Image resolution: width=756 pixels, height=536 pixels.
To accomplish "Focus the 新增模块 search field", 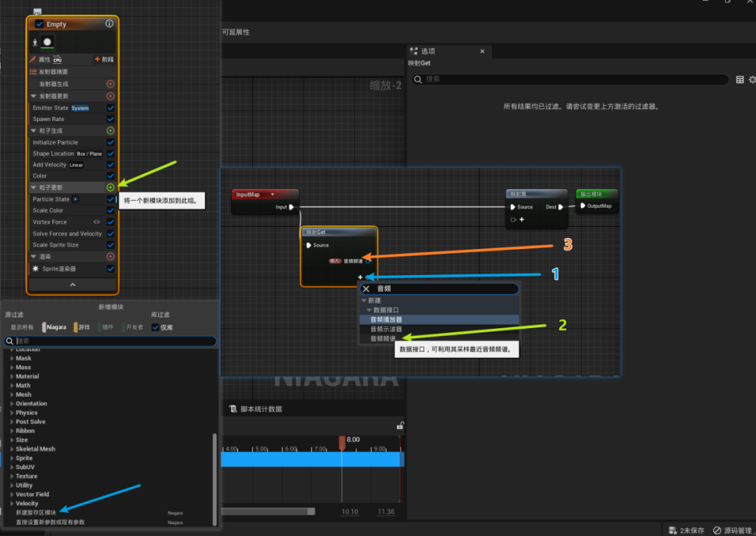I will click(110, 341).
